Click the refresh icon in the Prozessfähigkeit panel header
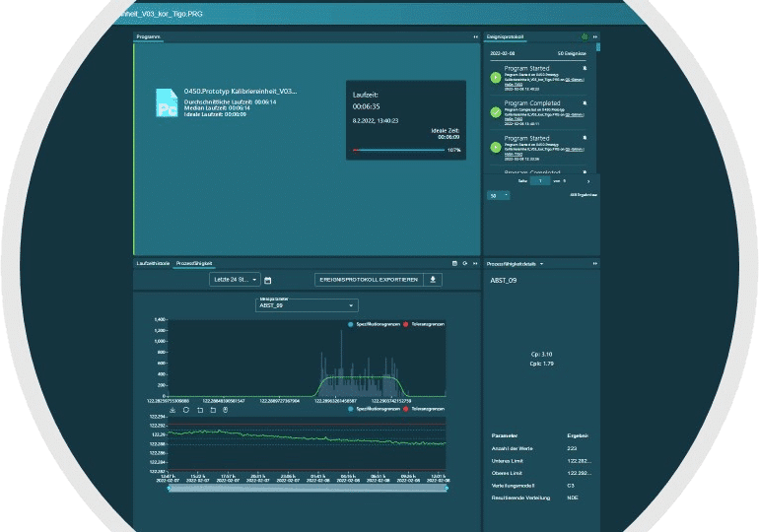The height and width of the screenshot is (532, 759). (464, 264)
